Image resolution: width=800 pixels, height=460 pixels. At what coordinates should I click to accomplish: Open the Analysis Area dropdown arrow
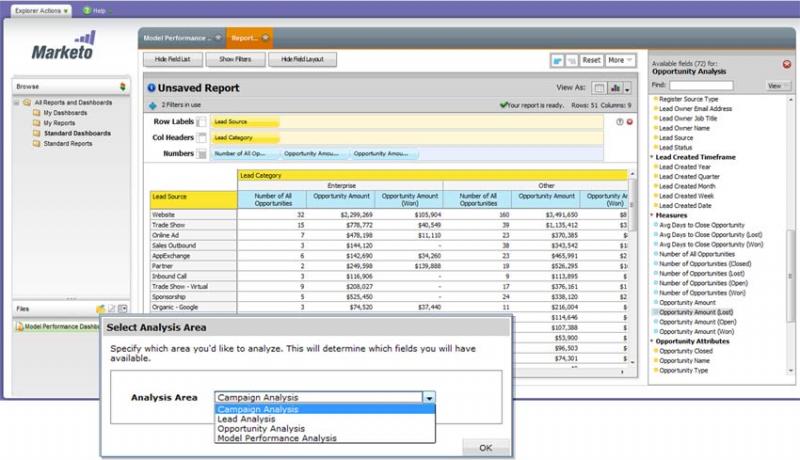[429, 397]
